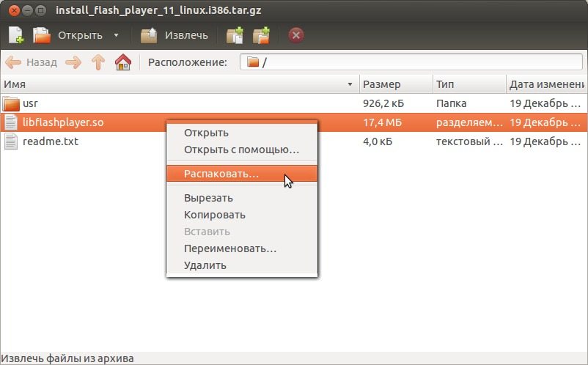The height and width of the screenshot is (365, 588).
Task: Sort by the Размер column header
Action: pos(396,84)
